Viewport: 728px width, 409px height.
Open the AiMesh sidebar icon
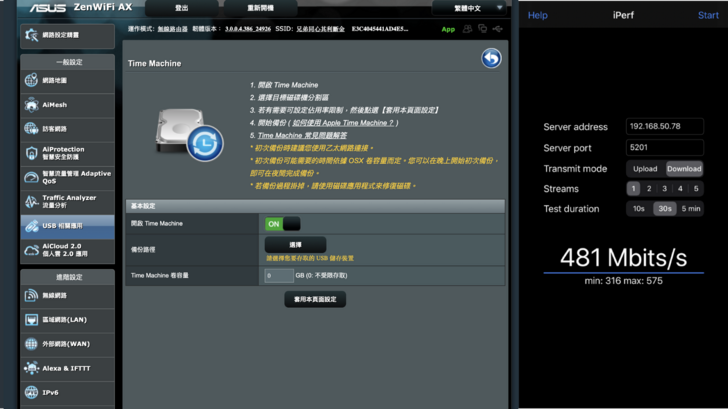pyautogui.click(x=31, y=105)
